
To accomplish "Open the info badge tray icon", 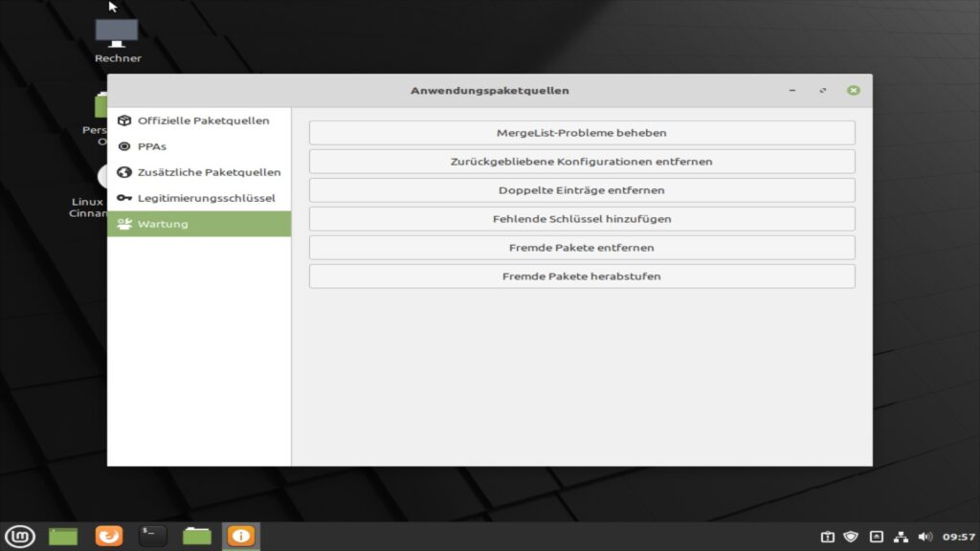I will (828, 537).
